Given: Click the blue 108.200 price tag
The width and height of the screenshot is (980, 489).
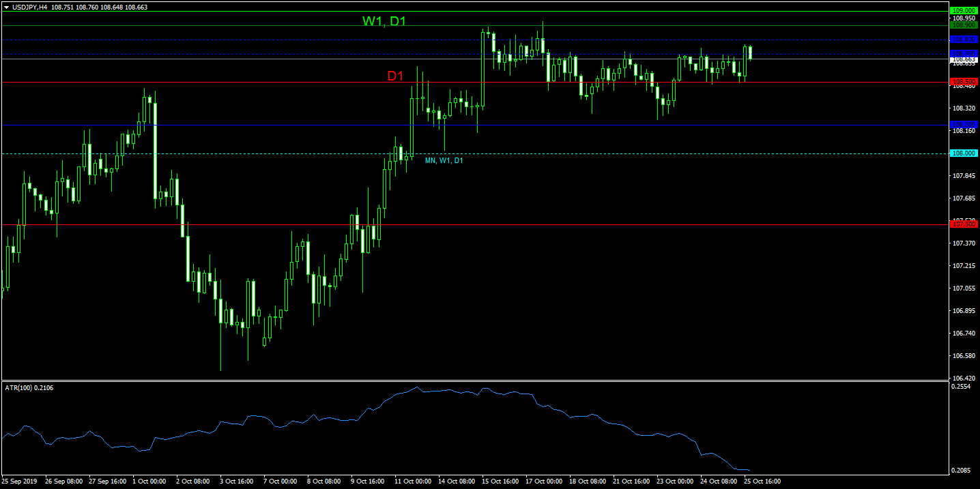Looking at the screenshot, I should click(964, 125).
